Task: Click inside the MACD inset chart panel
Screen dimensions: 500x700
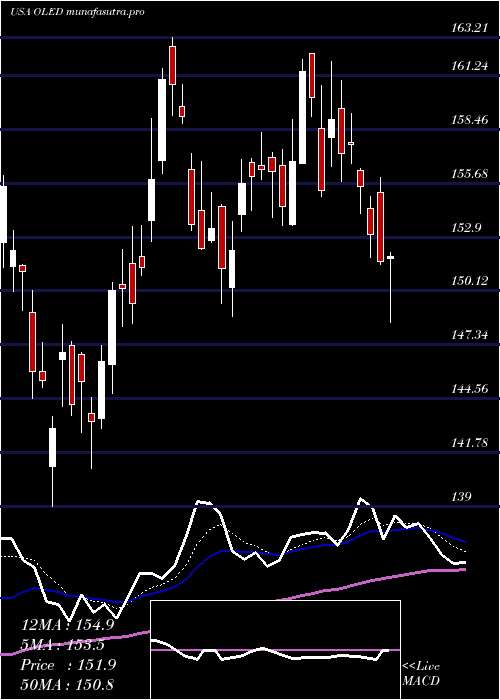Action: click(x=275, y=650)
